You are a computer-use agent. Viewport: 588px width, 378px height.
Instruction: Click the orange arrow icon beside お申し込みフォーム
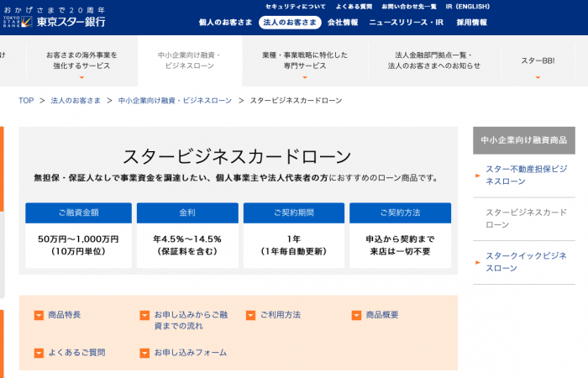(x=144, y=353)
